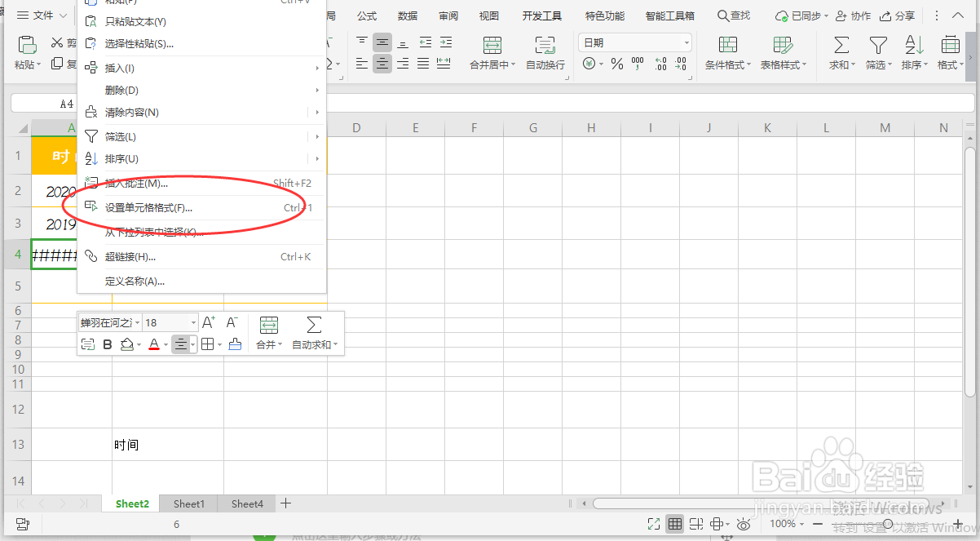The height and width of the screenshot is (541, 980).
Task: Click the Paste clipboard icon in ribbon
Action: tap(27, 45)
